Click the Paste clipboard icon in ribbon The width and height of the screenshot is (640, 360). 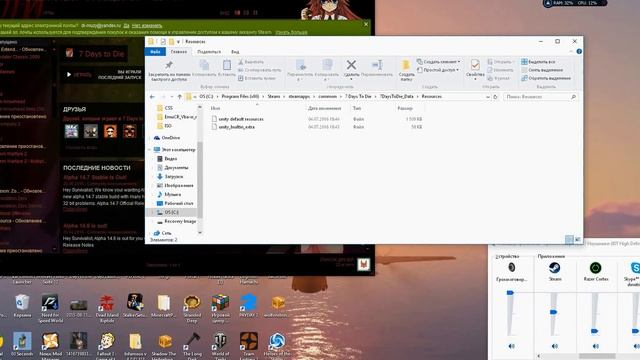[227, 65]
